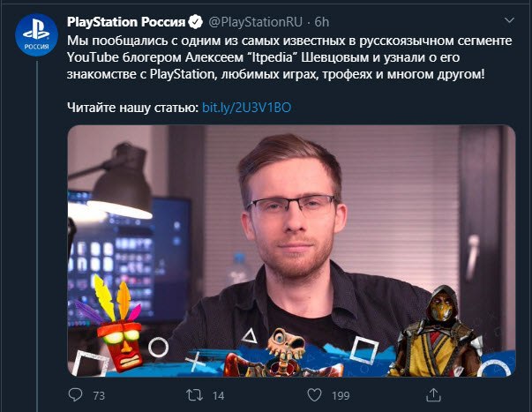
Task: Click the 6h tweet timestamp
Action: [x=322, y=22]
